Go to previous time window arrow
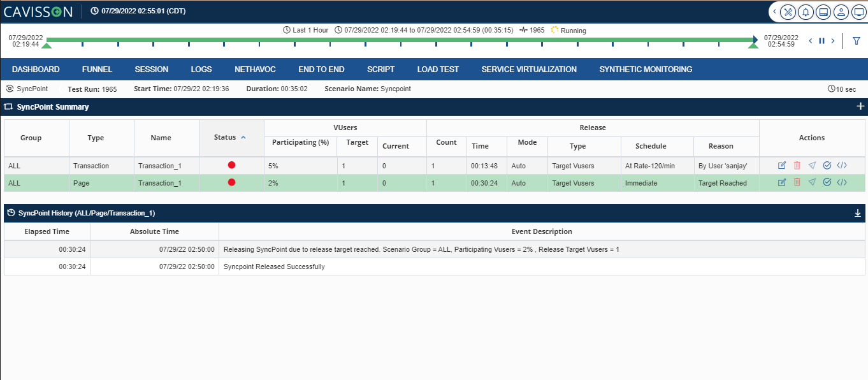 click(x=811, y=41)
